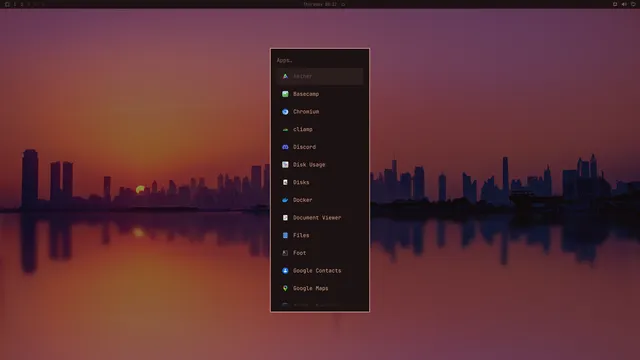Click the Disk Usage icon
Viewport: 640px width, 360px height.
(285, 164)
